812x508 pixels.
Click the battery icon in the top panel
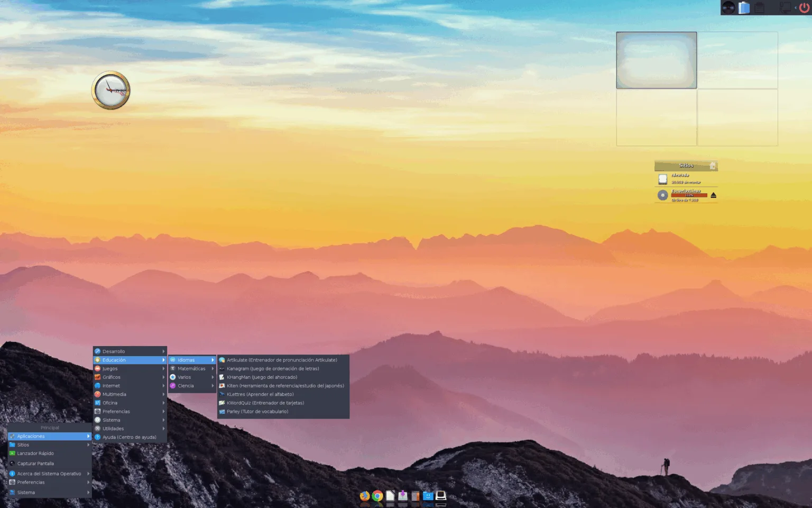click(x=744, y=7)
